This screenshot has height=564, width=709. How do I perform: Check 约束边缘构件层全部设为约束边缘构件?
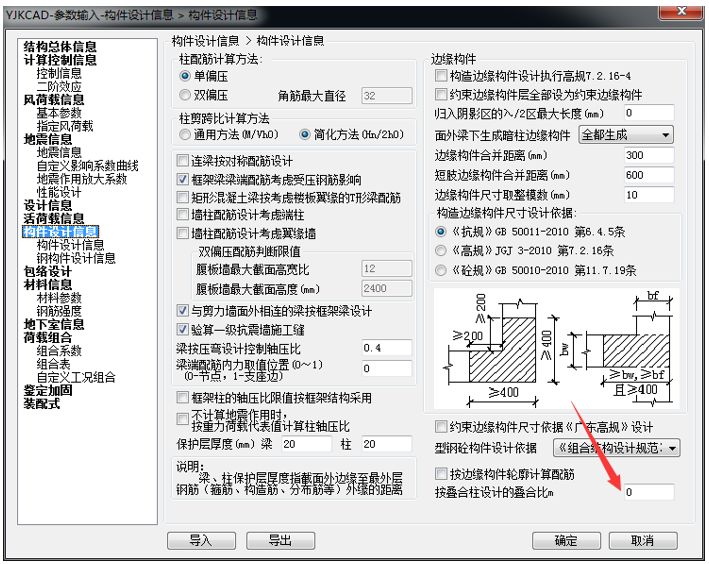440,95
